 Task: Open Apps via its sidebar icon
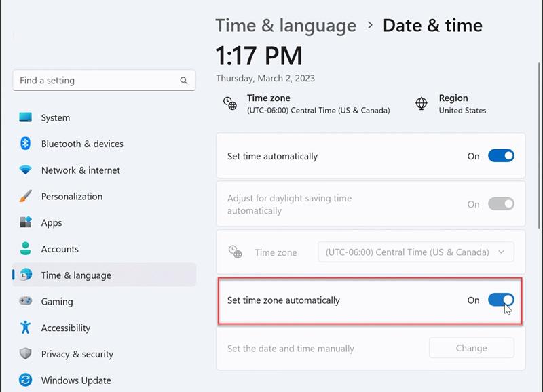pos(26,222)
